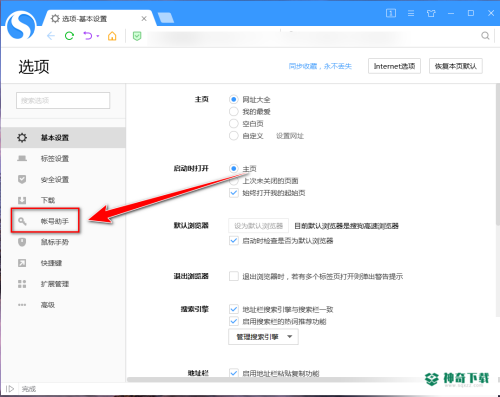Image resolution: width=500 pixels, height=397 pixels.
Task: Open the skin (shirt) icon in title bar
Action: pos(431,13)
